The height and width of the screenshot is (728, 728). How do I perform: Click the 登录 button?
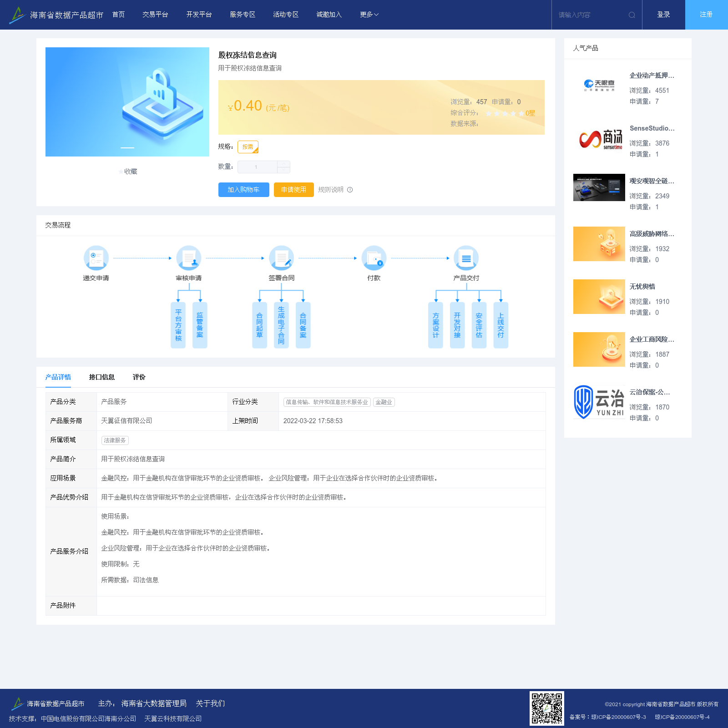tap(664, 15)
